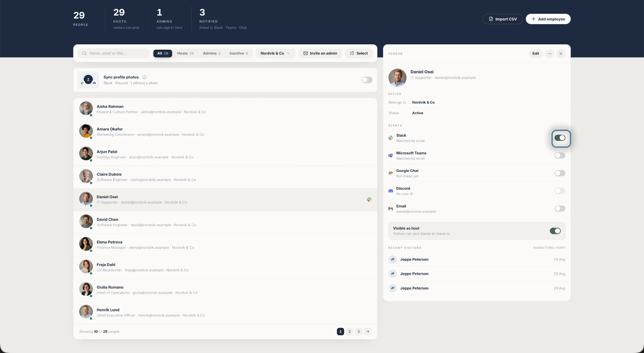This screenshot has width=644, height=353.
Task: Click David Chen's avatar
Action: coord(86,221)
